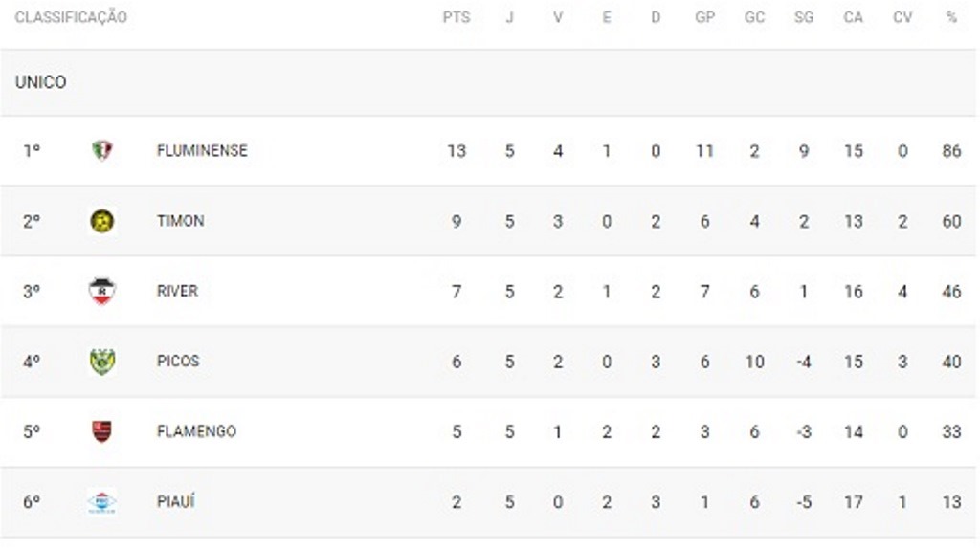Sort table by PTS column header
The width and height of the screenshot is (980, 550).
pos(457,17)
